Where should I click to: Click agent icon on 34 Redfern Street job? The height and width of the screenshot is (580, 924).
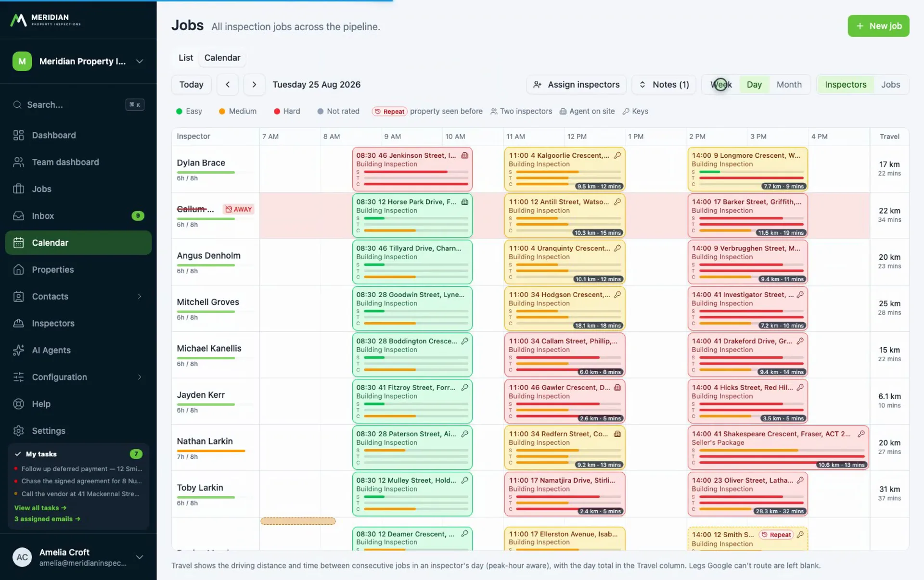[x=617, y=434]
